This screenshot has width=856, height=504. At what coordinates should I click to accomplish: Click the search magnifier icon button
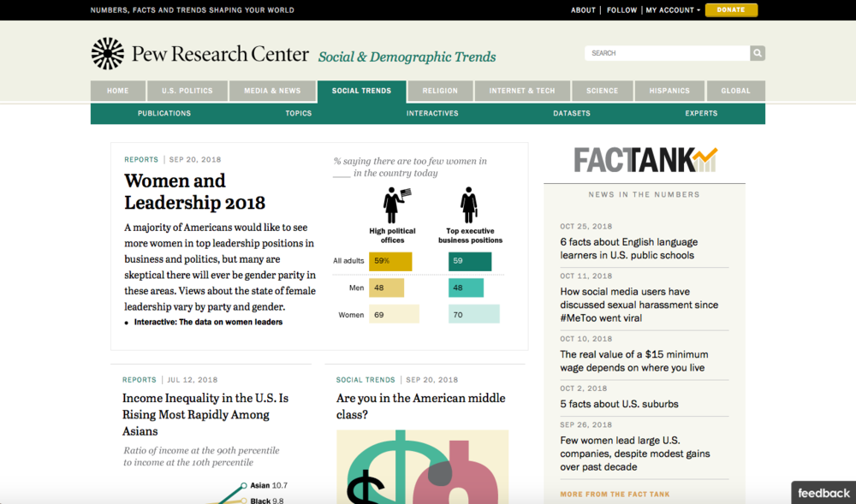tap(758, 53)
